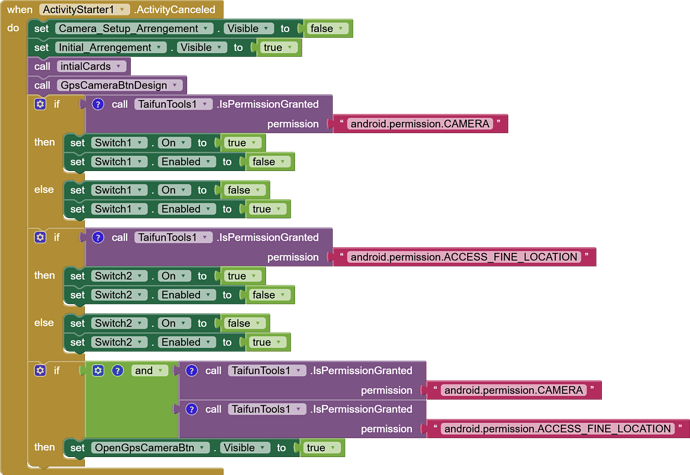Select the 'when' keyword of the event block
Viewport: 690px width, 475px height.
click(x=20, y=9)
